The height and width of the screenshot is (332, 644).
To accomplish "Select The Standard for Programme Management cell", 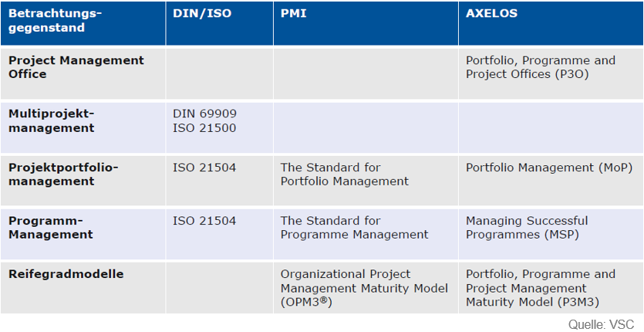I will (354, 228).
